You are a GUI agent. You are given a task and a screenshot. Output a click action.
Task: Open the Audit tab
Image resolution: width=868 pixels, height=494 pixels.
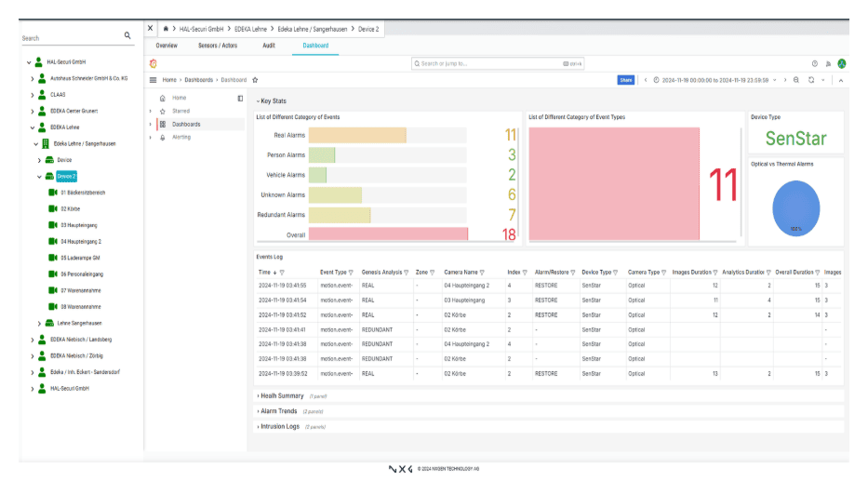pos(268,45)
